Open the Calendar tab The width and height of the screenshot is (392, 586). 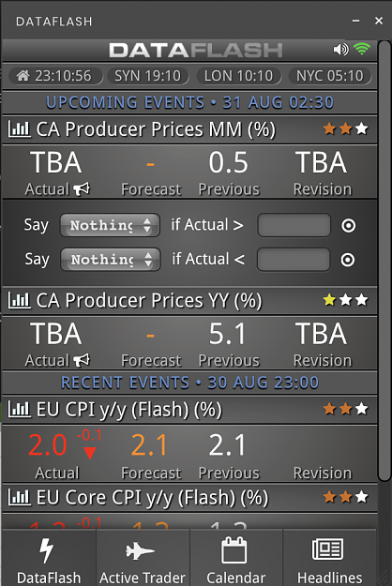click(235, 558)
